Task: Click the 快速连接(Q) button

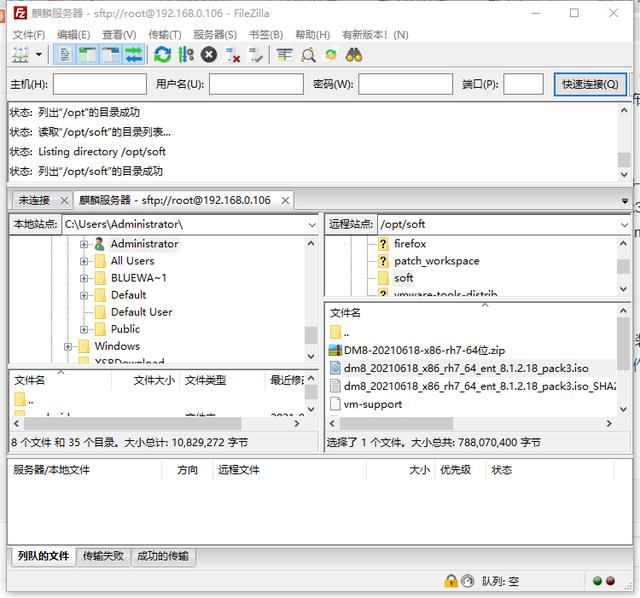Action: coord(590,85)
